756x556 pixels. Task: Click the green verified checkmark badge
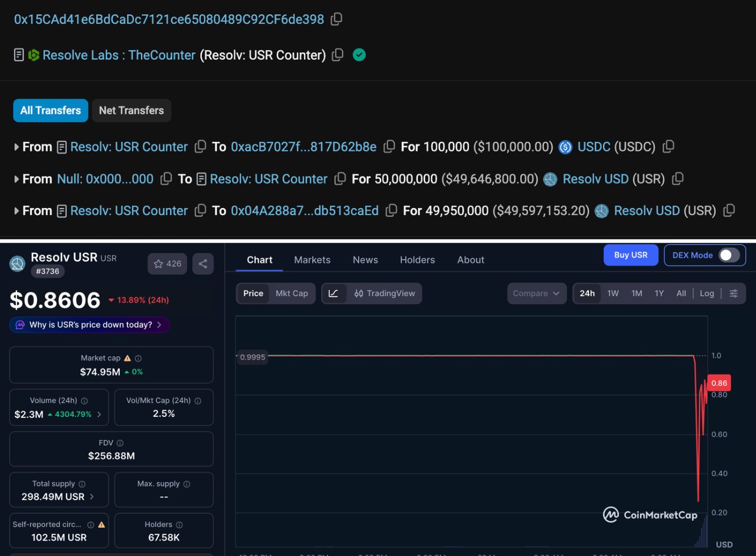(x=359, y=55)
